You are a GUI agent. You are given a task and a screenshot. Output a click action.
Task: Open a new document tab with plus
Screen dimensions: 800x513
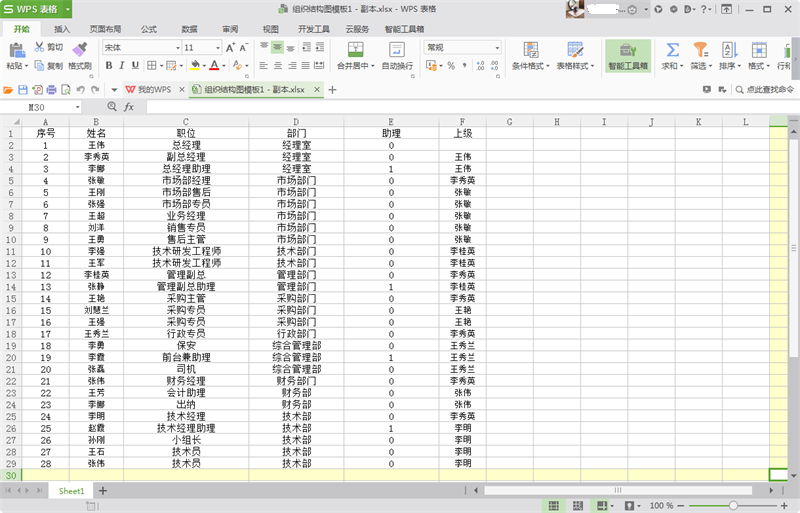333,90
